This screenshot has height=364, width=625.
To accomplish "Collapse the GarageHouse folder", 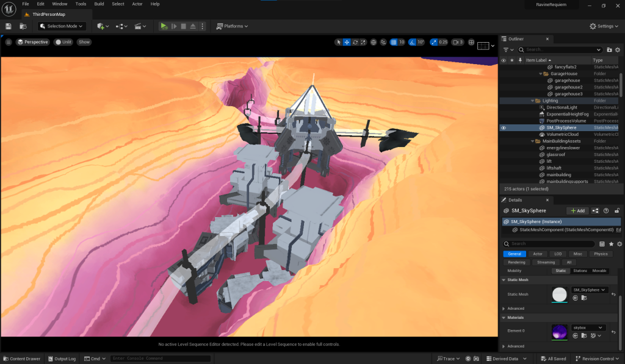I will (x=541, y=74).
